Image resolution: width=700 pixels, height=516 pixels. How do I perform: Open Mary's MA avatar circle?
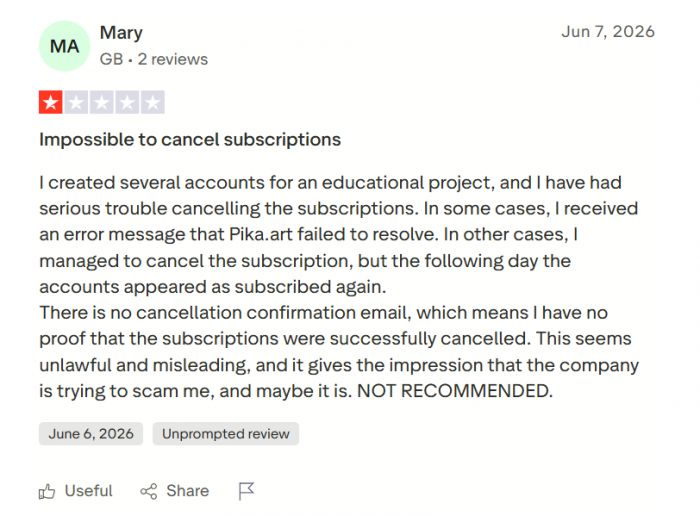tap(65, 46)
